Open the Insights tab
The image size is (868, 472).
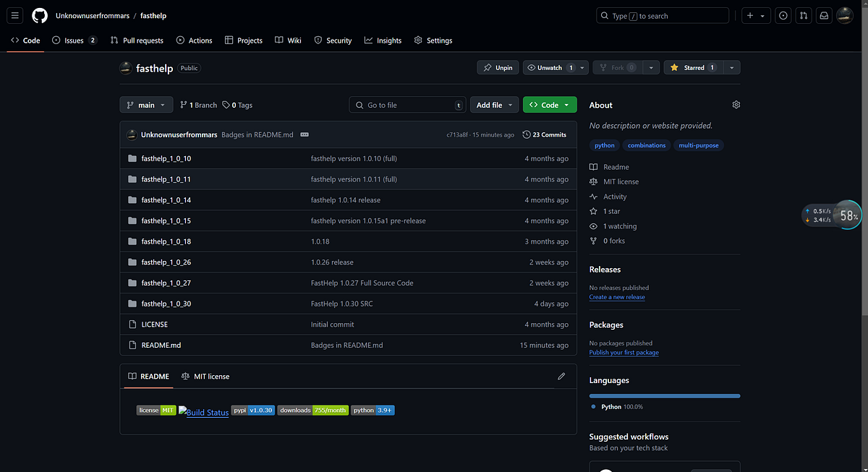coord(383,40)
